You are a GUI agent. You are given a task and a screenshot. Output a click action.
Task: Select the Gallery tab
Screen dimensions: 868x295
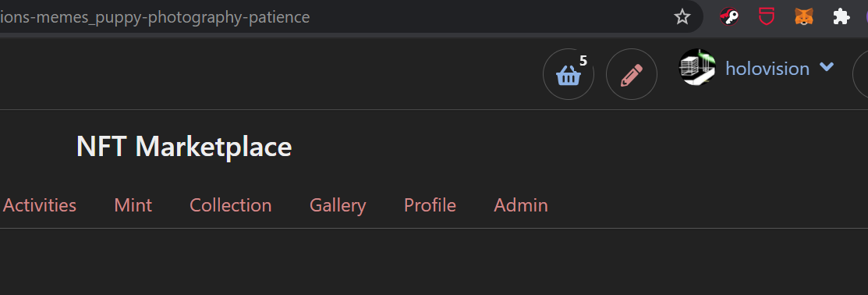coord(338,205)
